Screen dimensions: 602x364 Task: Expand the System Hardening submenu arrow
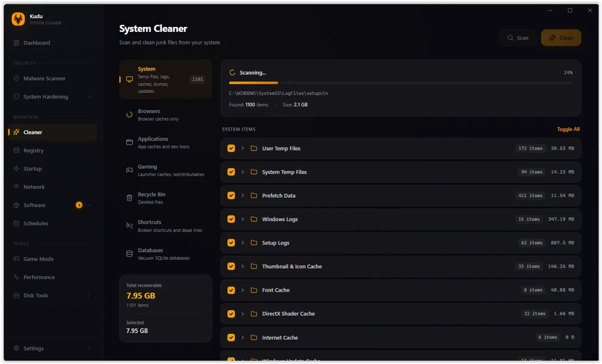(x=89, y=97)
